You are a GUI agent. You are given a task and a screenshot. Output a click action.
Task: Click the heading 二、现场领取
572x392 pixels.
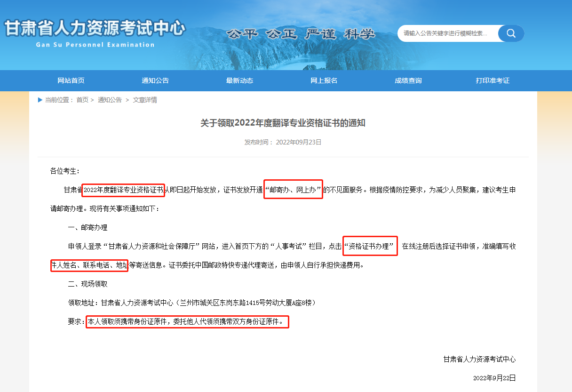pyautogui.click(x=88, y=284)
